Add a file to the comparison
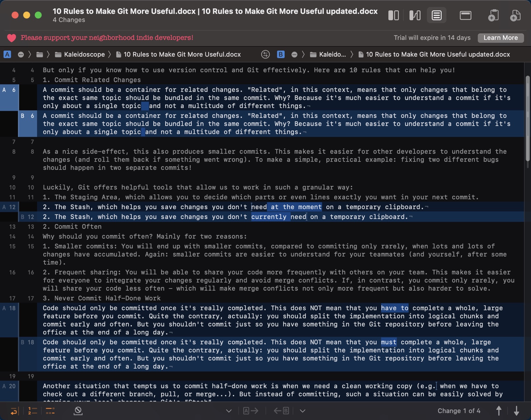The width and height of the screenshot is (531, 420). (x=515, y=15)
